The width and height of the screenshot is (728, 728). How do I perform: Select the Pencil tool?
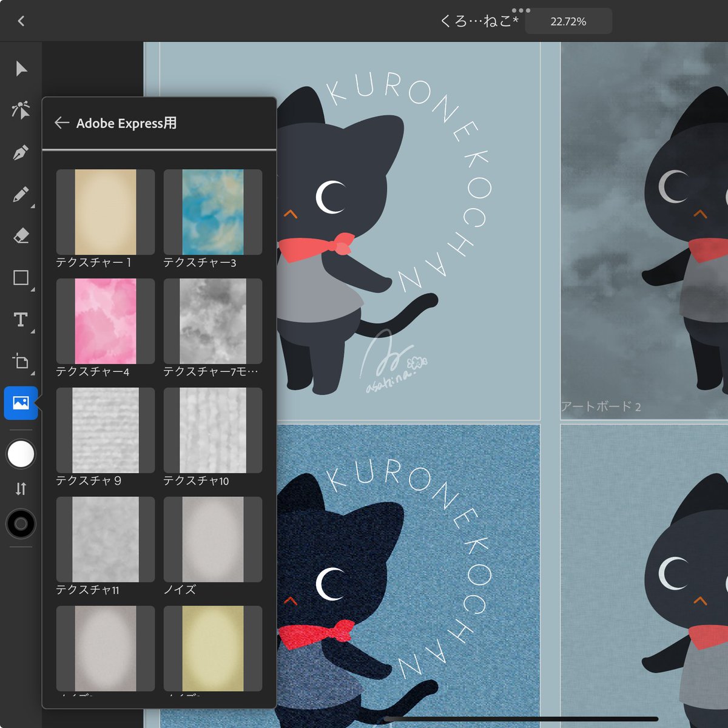21,194
